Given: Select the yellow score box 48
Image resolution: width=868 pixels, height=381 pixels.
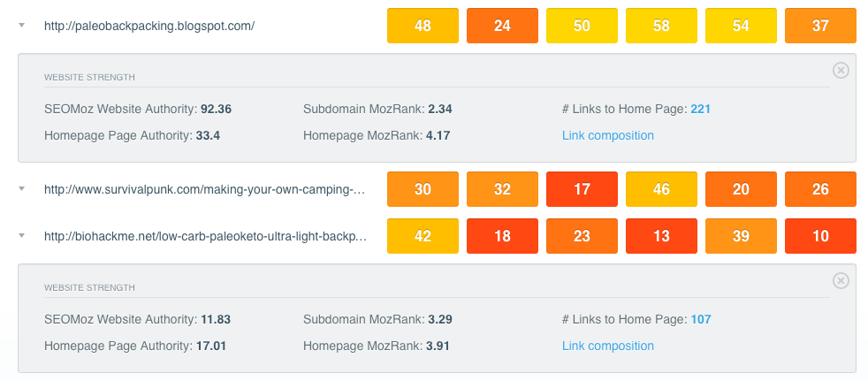Looking at the screenshot, I should point(423,26).
